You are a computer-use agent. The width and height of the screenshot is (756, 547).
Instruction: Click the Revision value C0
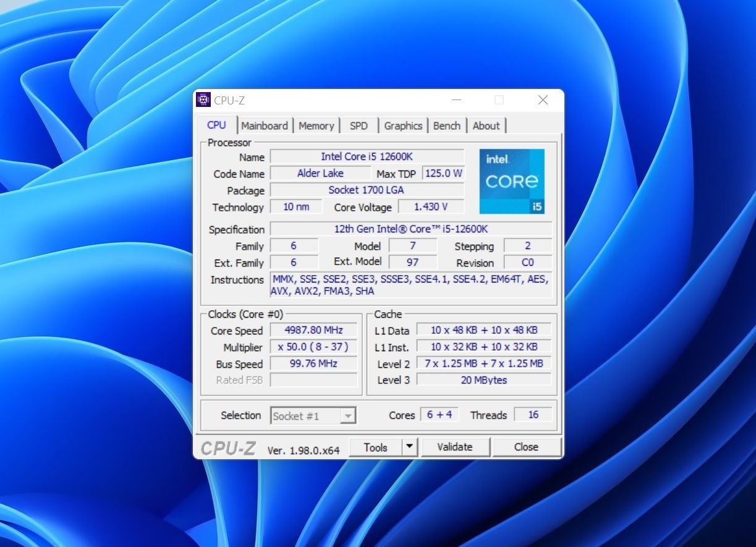[x=528, y=262]
